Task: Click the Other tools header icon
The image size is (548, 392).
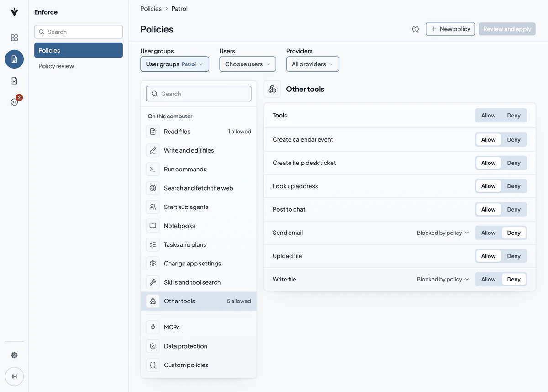Action: pos(272,89)
